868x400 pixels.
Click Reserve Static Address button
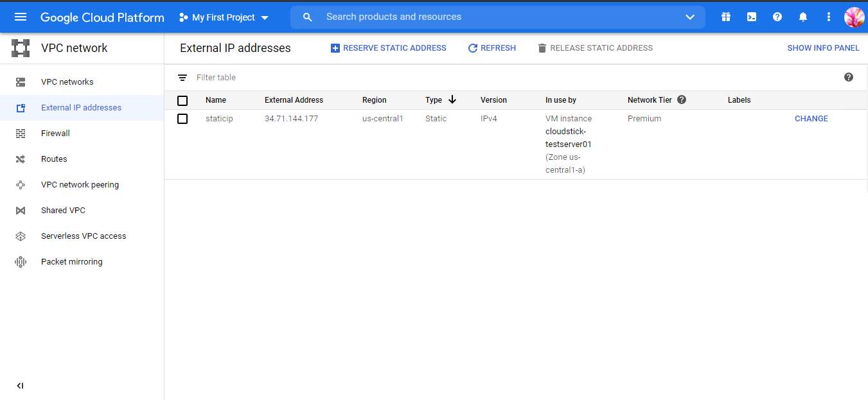tap(388, 48)
